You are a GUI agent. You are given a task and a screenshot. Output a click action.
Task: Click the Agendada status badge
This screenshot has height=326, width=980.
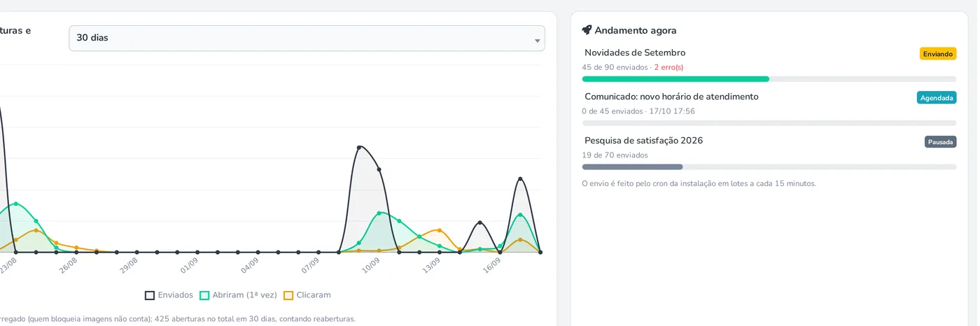(x=936, y=98)
